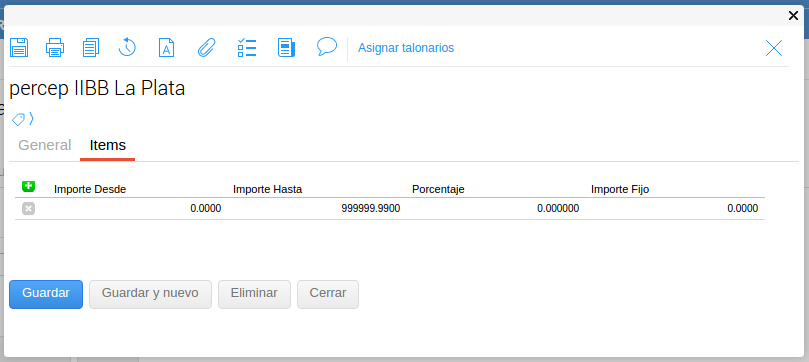Click the Importe Fijo column header
809x362 pixels.
pyautogui.click(x=620, y=189)
